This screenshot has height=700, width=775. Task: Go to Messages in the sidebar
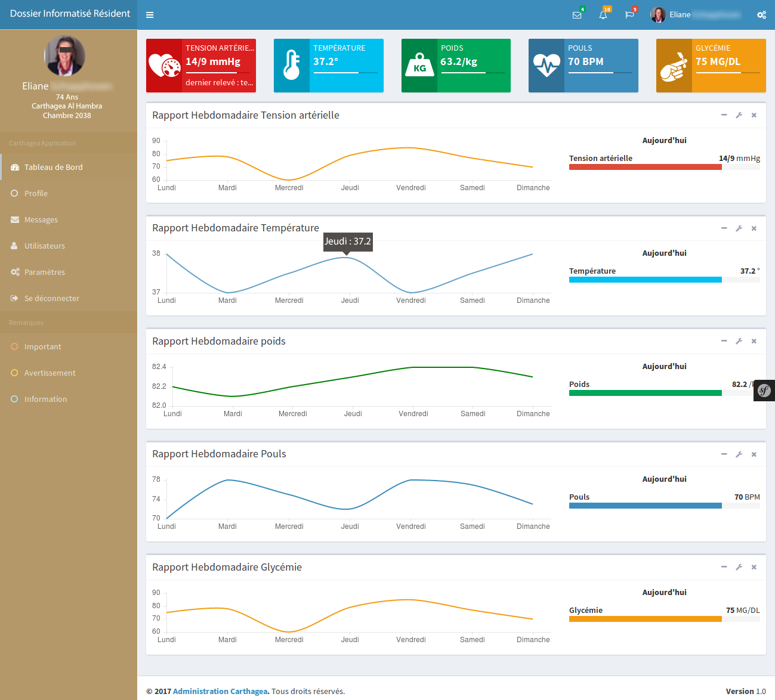pyautogui.click(x=69, y=219)
